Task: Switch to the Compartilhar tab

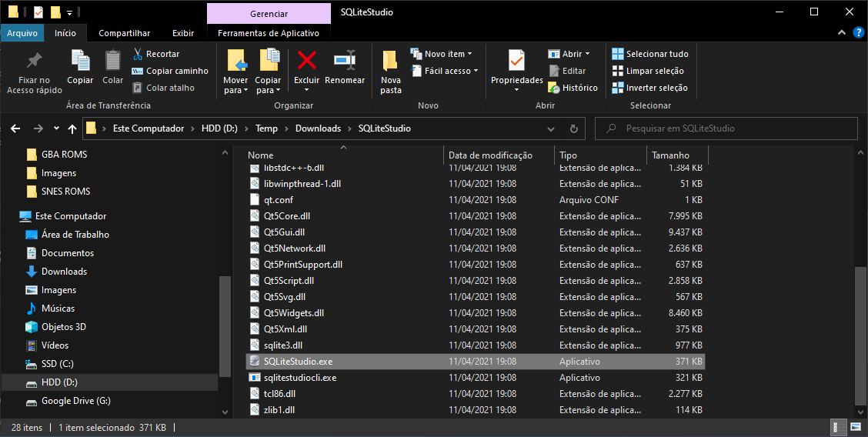Action: pos(124,33)
